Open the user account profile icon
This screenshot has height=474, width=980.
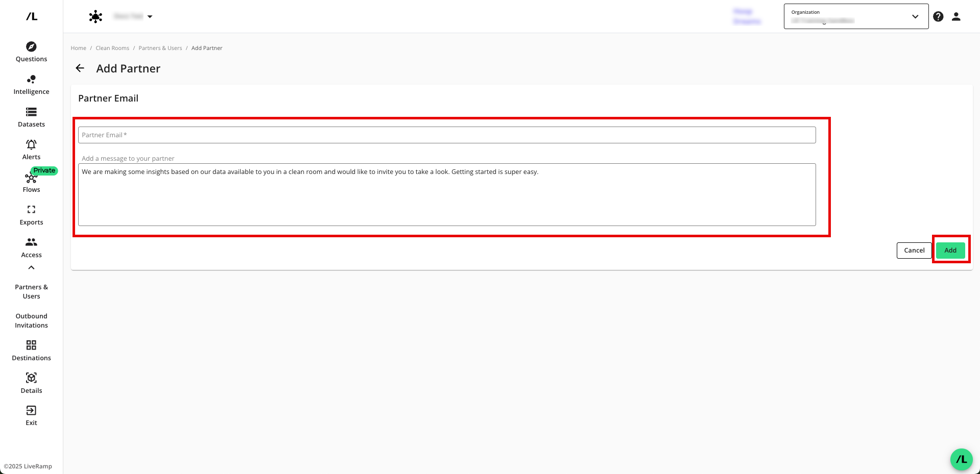(956, 17)
